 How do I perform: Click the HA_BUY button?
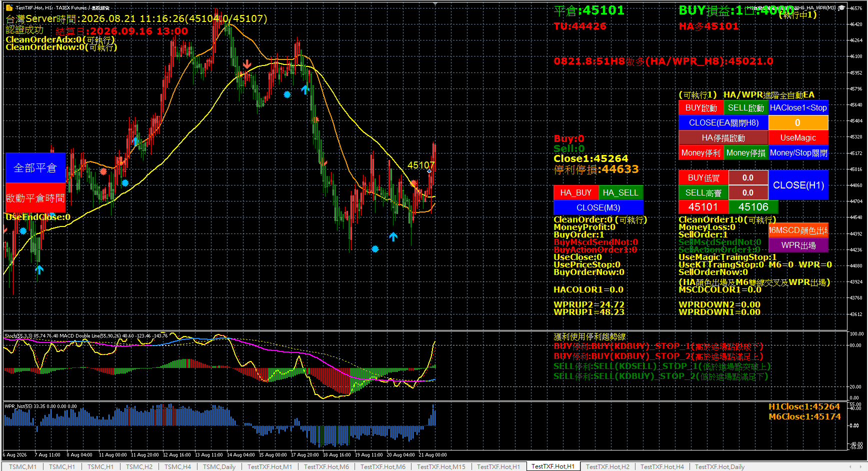coord(576,192)
